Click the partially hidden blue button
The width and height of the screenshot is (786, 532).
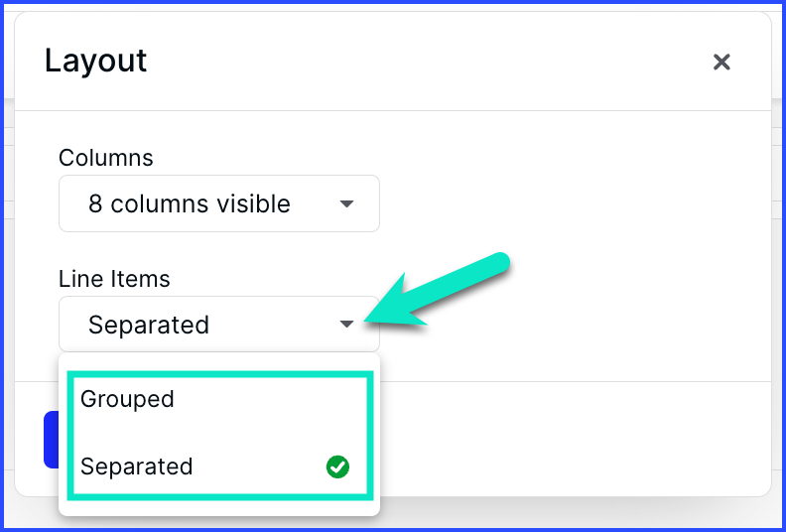52,440
